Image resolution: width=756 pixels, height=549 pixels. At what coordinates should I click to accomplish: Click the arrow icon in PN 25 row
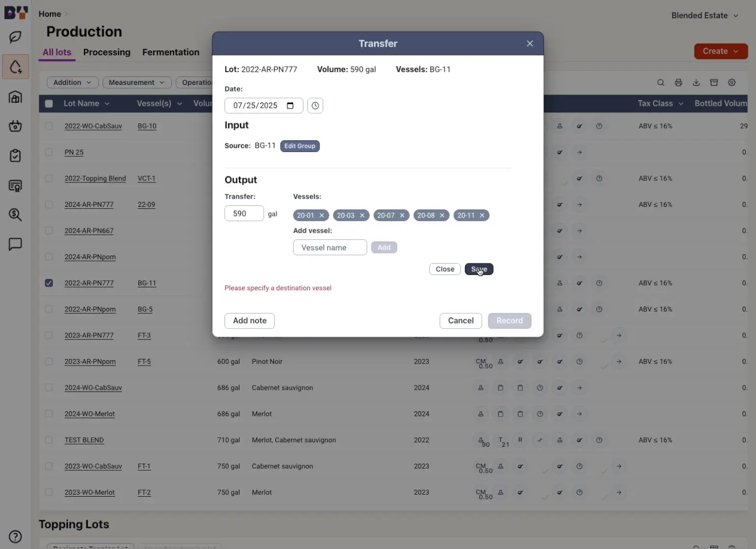point(580,152)
